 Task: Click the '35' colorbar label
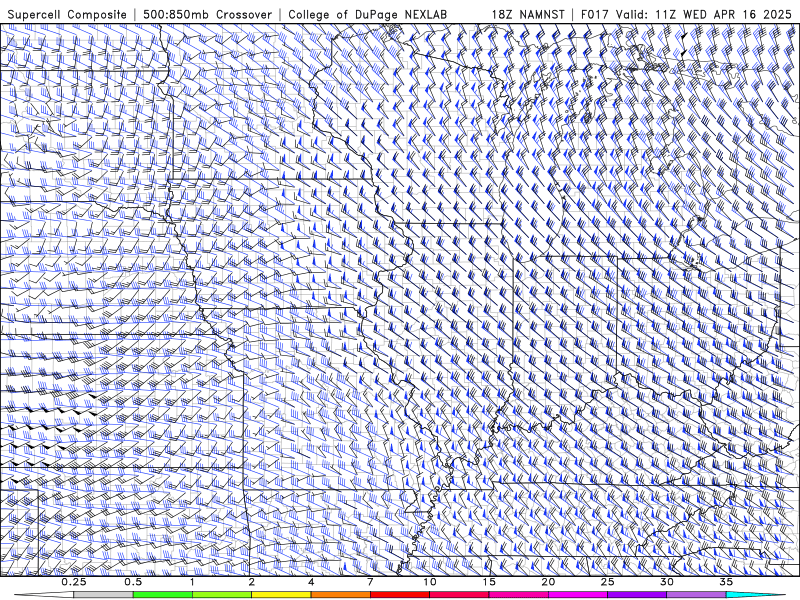click(726, 582)
